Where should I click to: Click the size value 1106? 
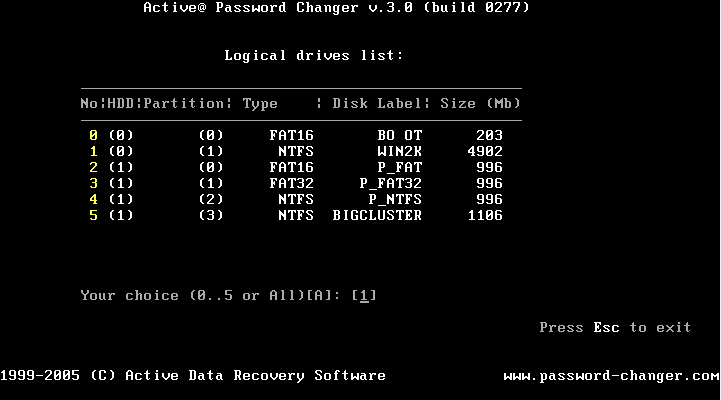(485, 216)
